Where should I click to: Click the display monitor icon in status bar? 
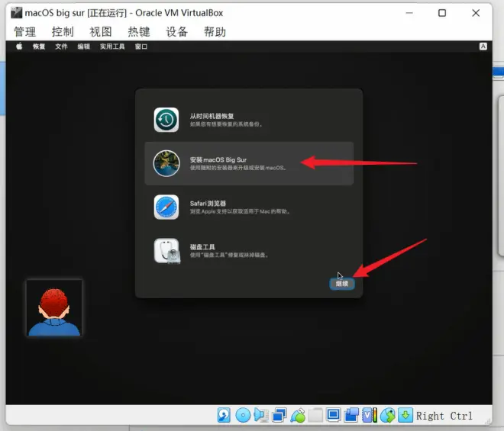(333, 415)
